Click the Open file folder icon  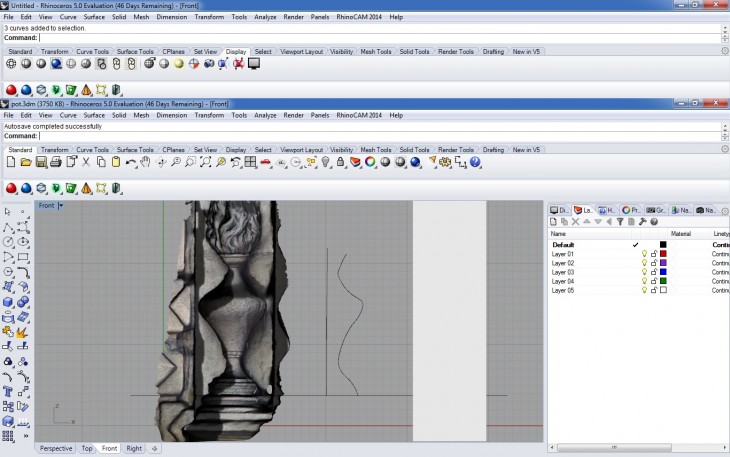(26, 162)
